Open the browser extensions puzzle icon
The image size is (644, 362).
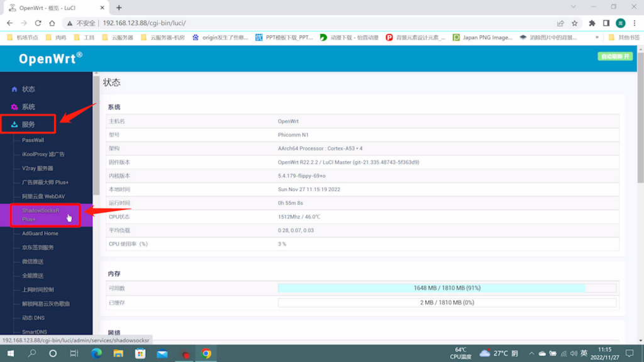pyautogui.click(x=592, y=23)
